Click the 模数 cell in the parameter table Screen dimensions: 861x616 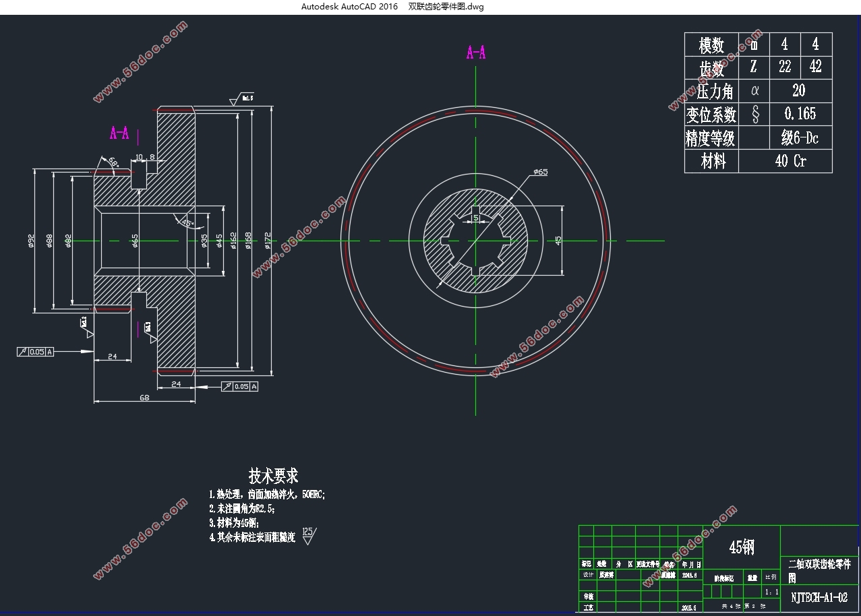tap(711, 44)
